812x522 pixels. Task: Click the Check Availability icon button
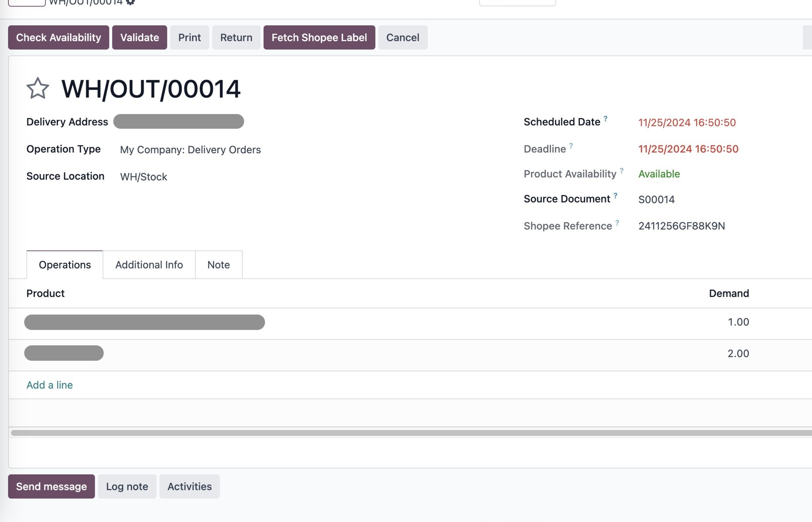[59, 37]
